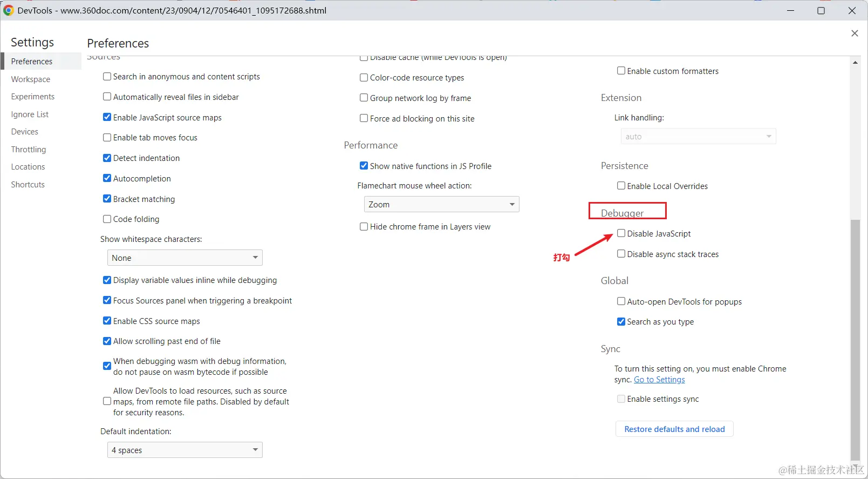Click the Chrome icon in the title bar
The width and height of the screenshot is (868, 479).
pos(9,10)
